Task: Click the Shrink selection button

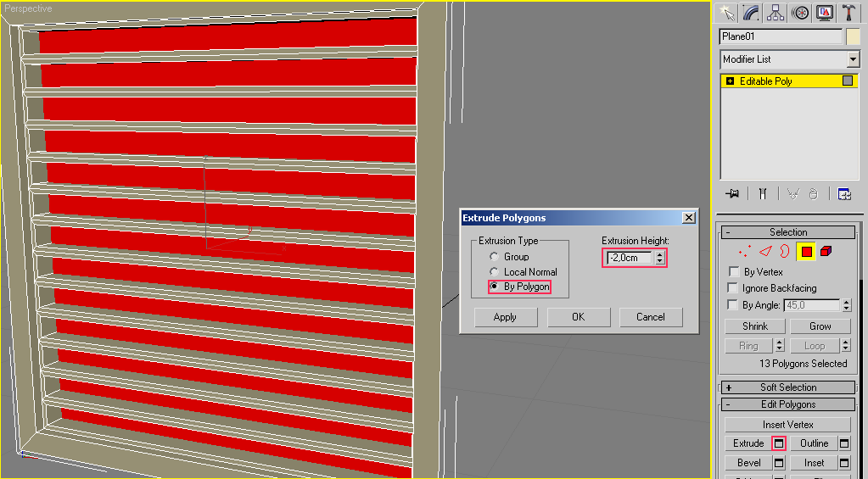Action: pos(755,326)
